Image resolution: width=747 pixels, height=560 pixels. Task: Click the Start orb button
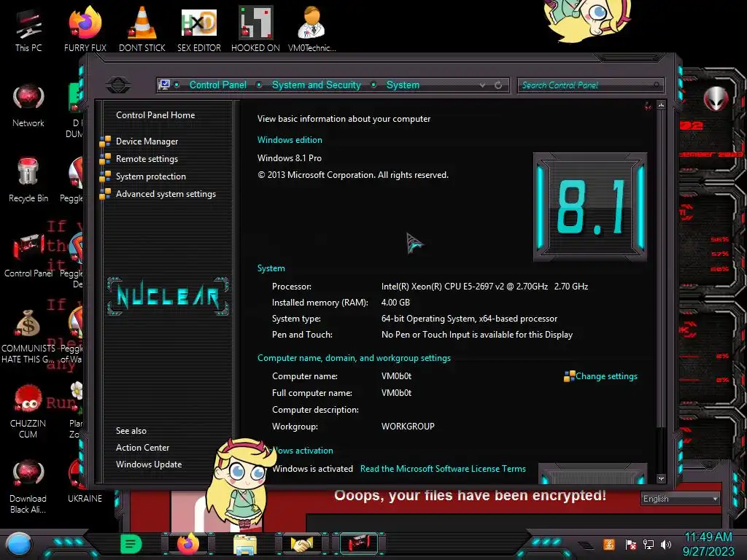click(18, 544)
